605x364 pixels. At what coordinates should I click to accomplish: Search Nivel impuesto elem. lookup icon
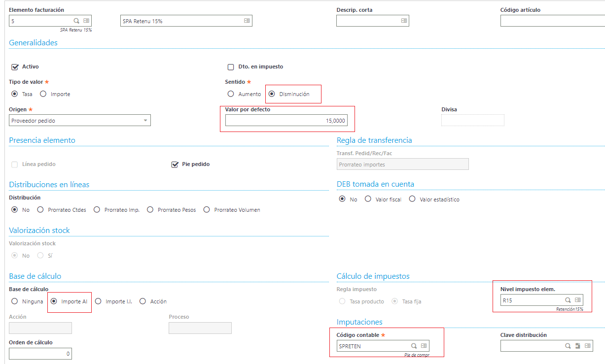pos(568,300)
